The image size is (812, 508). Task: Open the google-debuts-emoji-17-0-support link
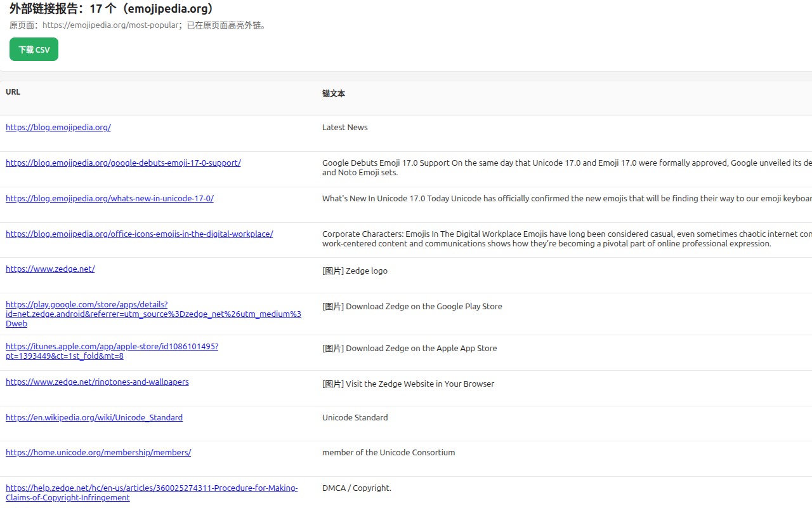(x=123, y=163)
